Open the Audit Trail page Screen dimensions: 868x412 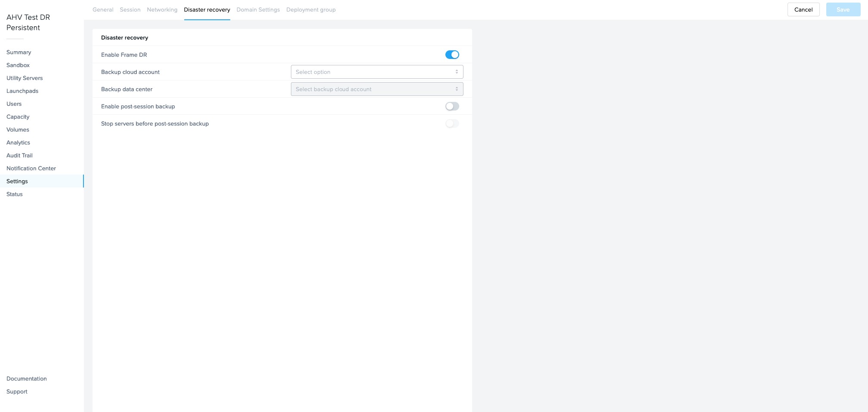[19, 155]
